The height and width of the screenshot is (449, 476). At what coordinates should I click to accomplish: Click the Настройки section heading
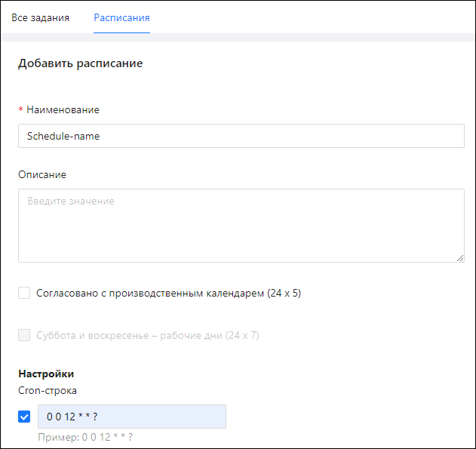[x=46, y=374]
